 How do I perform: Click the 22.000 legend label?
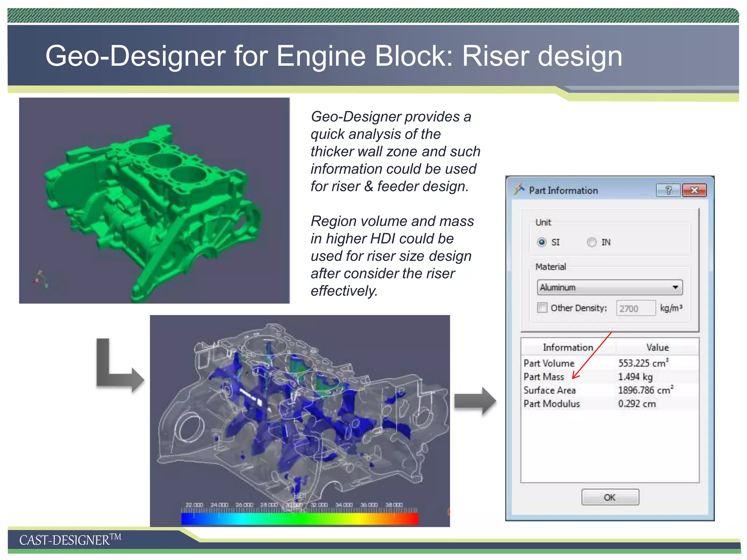194,505
